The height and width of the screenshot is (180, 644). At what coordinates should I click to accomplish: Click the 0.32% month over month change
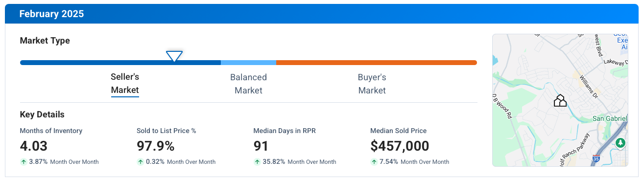[155, 162]
